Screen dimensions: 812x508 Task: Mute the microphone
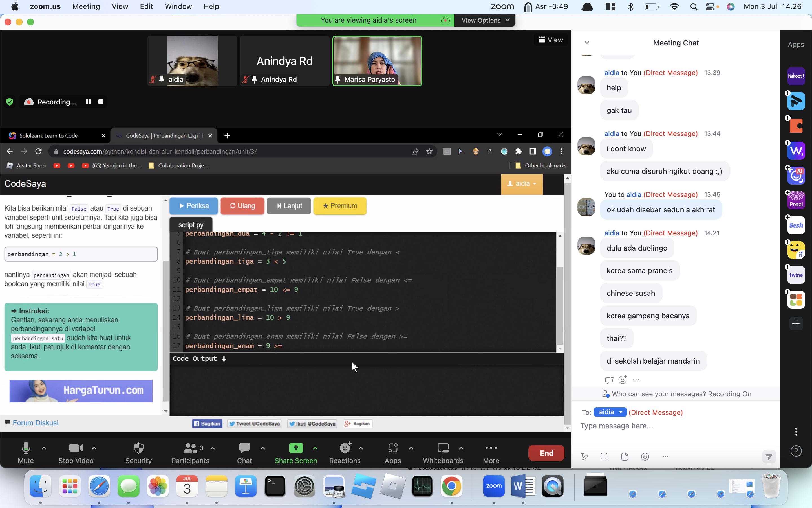pos(26,453)
